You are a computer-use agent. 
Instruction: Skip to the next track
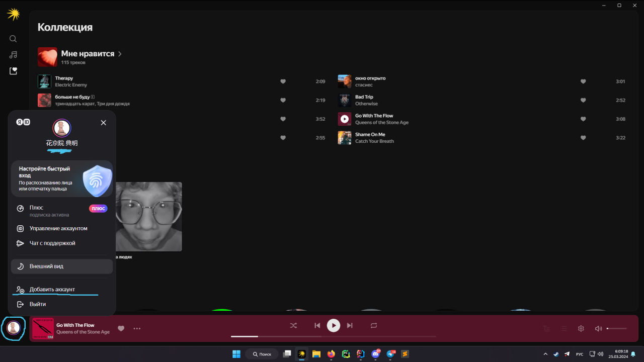click(350, 325)
